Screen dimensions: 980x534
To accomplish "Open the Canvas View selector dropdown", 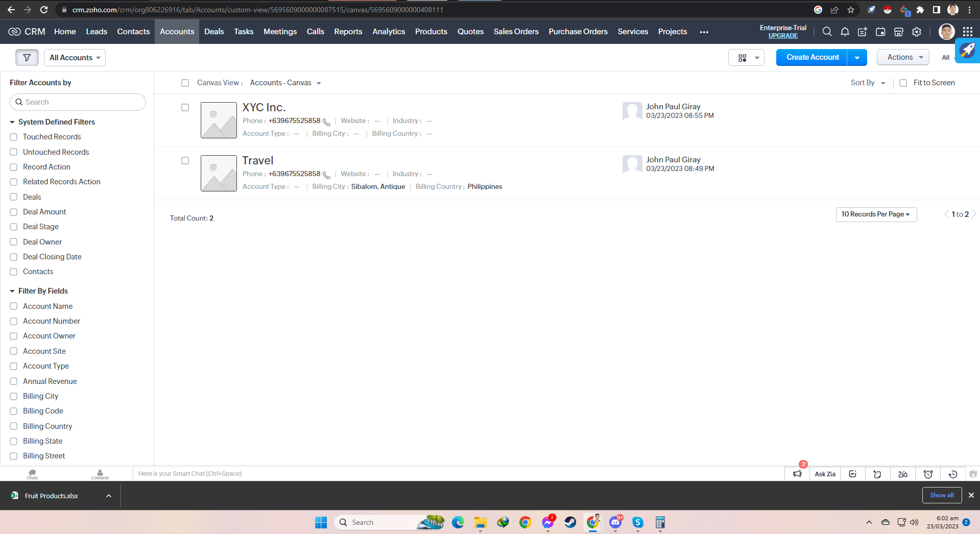I will 285,83.
